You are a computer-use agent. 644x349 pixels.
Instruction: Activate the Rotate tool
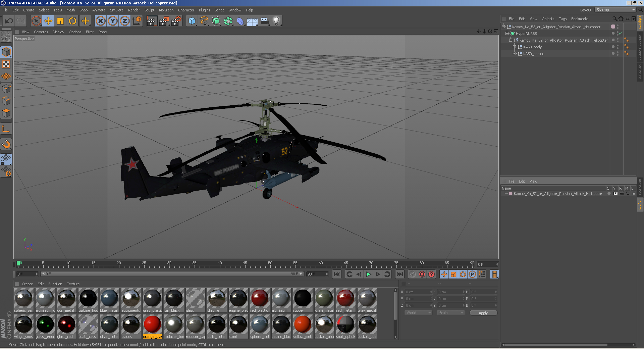coord(72,21)
